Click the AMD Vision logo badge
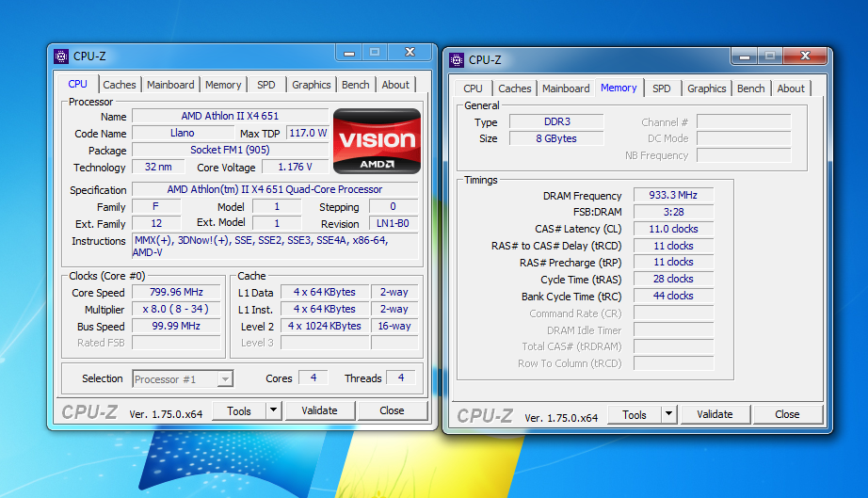Screen dimensions: 868x498 tap(377, 141)
